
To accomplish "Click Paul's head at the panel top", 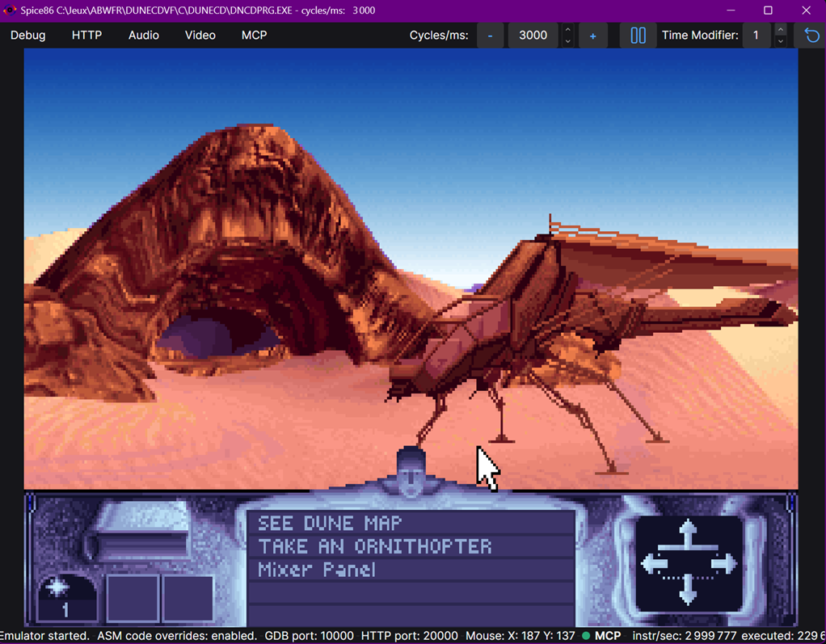I will click(x=411, y=471).
